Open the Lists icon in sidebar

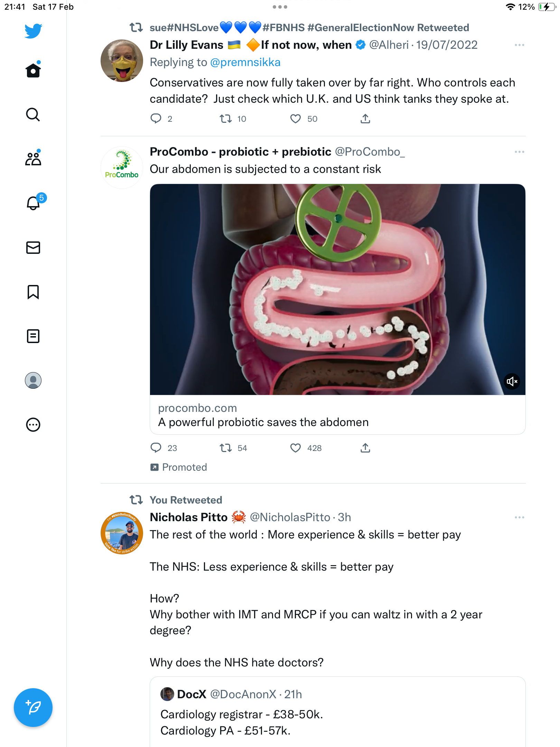(x=33, y=336)
